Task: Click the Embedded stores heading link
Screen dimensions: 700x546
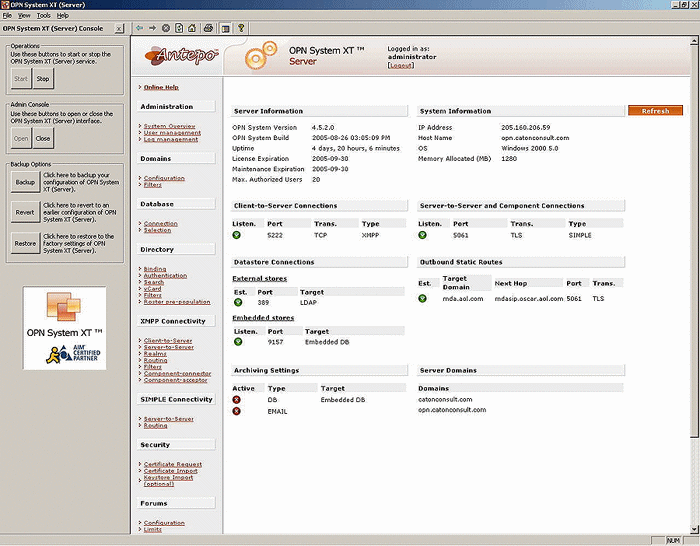Action: [263, 318]
